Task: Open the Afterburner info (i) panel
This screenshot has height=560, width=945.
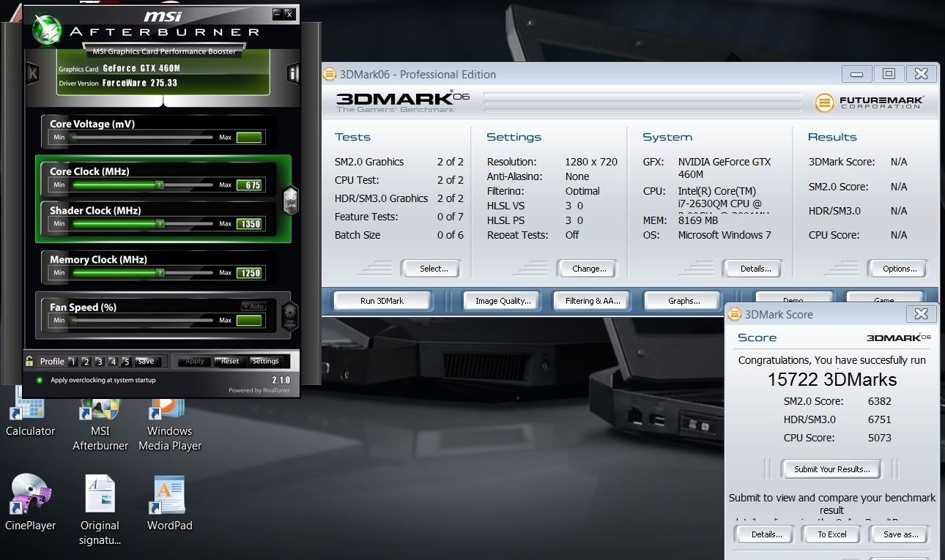Action: (x=294, y=73)
